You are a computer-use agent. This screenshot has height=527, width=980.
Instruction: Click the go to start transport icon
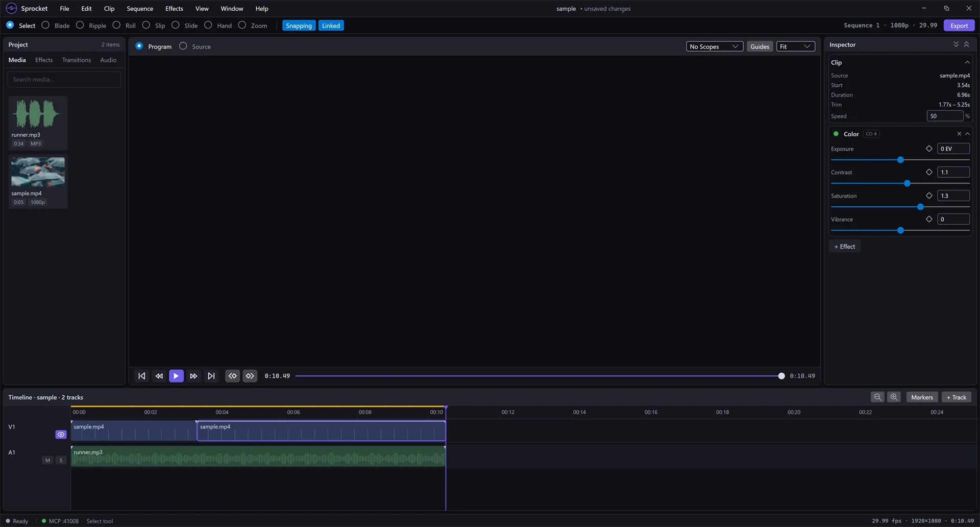coord(142,376)
